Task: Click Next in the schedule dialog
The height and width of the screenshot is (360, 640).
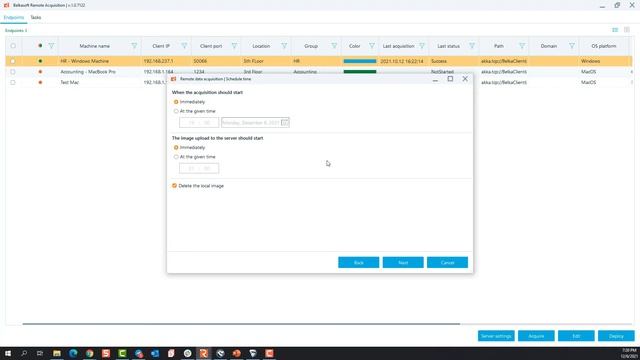Action: click(x=403, y=262)
